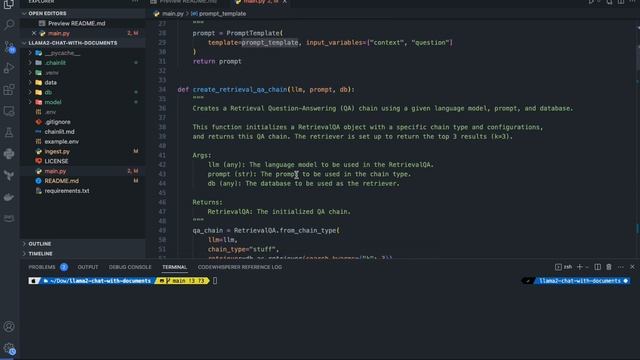Image resolution: width=640 pixels, height=360 pixels.
Task: Open the Run and Debug view
Action: (9, 68)
